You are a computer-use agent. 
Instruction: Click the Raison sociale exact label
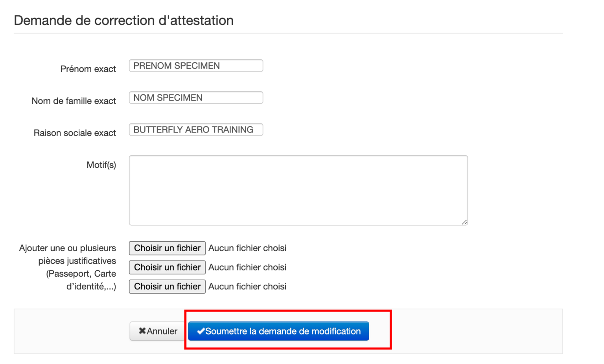(75, 133)
